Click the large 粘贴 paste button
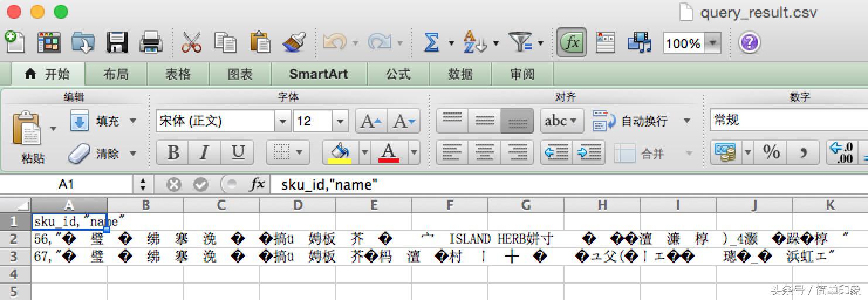The width and height of the screenshot is (868, 300). pyautogui.click(x=28, y=137)
